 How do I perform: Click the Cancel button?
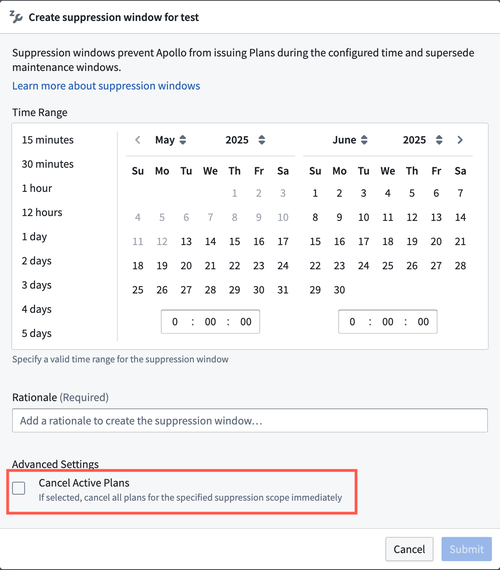click(409, 549)
